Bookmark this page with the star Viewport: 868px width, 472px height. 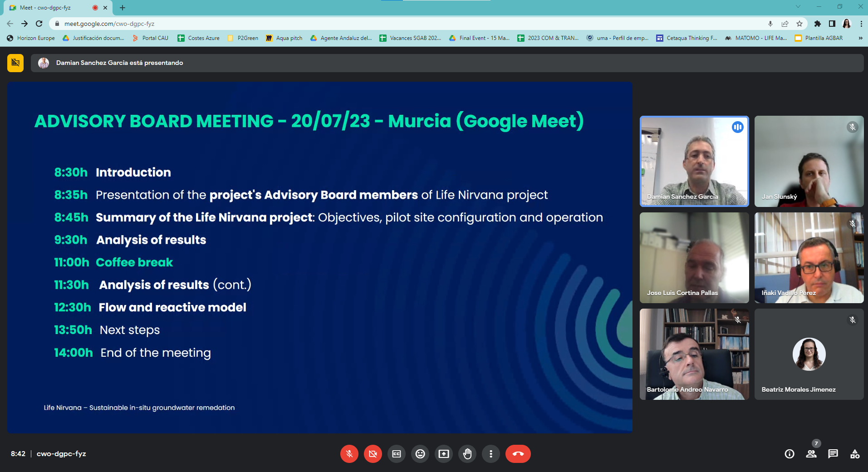point(799,24)
